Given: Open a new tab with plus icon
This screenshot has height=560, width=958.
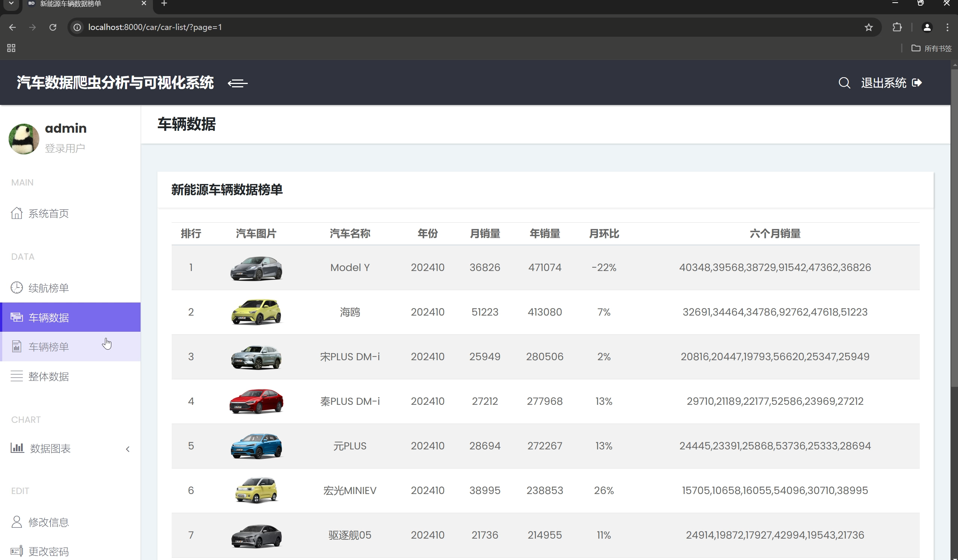Looking at the screenshot, I should click(164, 3).
